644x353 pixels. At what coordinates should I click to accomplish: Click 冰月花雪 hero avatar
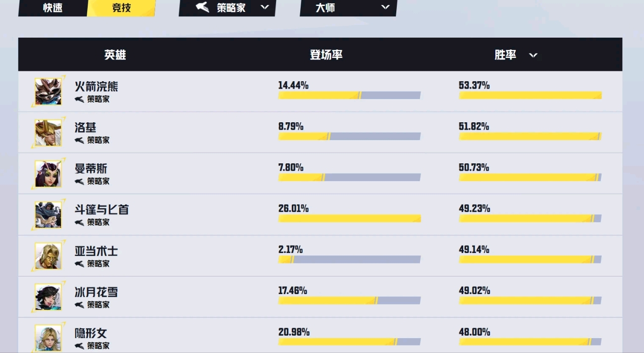tap(48, 297)
